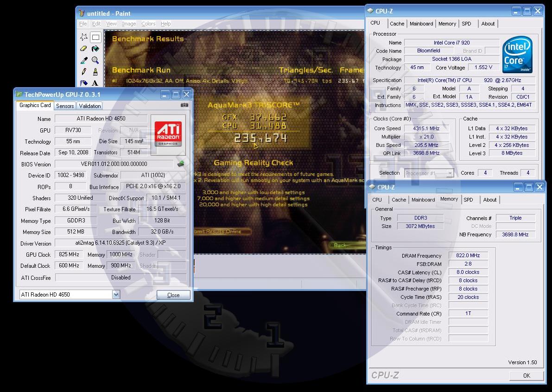Open the File menu in Paint
This screenshot has height=392, width=552.
(x=83, y=24)
